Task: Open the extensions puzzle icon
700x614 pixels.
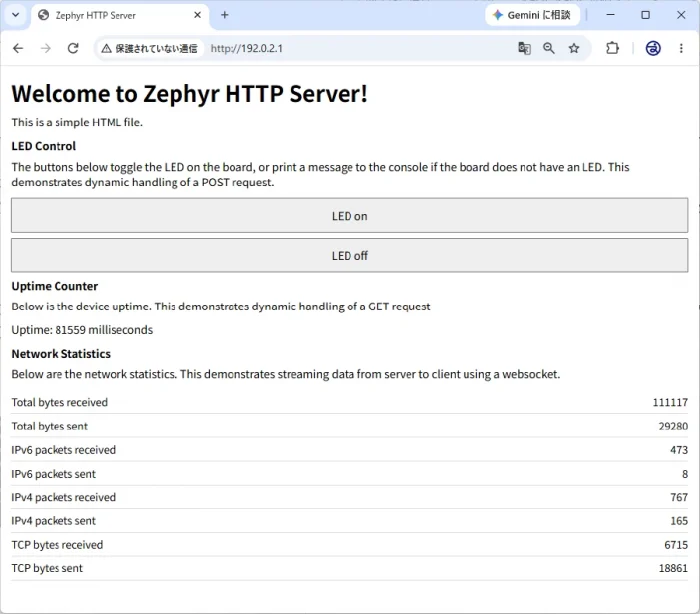Action: pos(612,48)
